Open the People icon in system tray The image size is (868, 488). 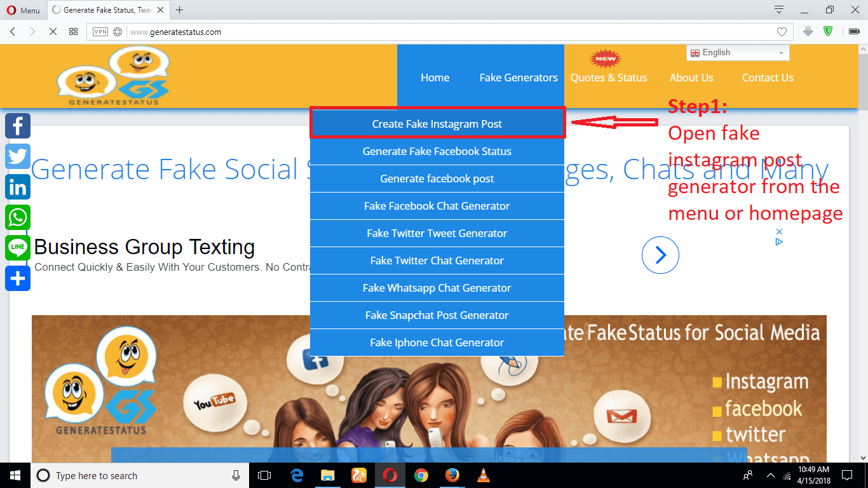(748, 475)
